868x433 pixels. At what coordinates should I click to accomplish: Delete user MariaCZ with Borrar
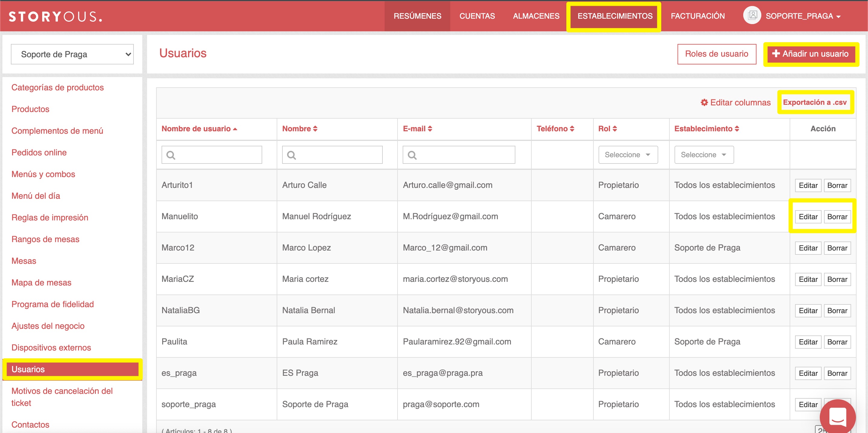pos(837,279)
